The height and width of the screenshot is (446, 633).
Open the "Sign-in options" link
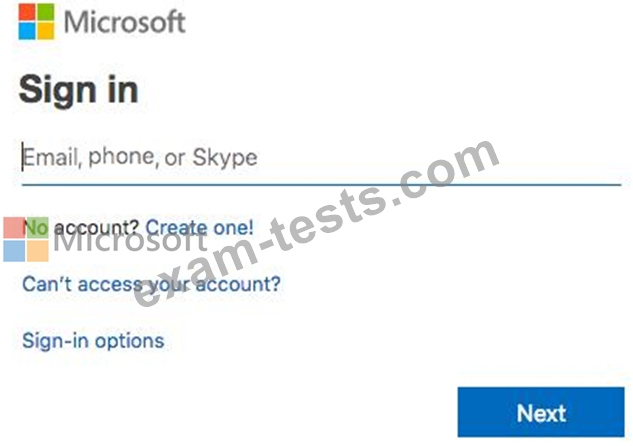93,341
